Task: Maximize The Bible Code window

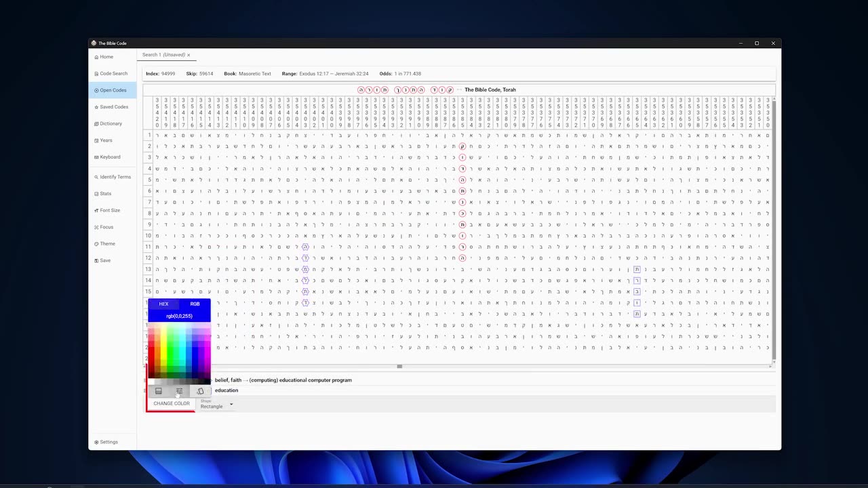Action: [x=757, y=43]
